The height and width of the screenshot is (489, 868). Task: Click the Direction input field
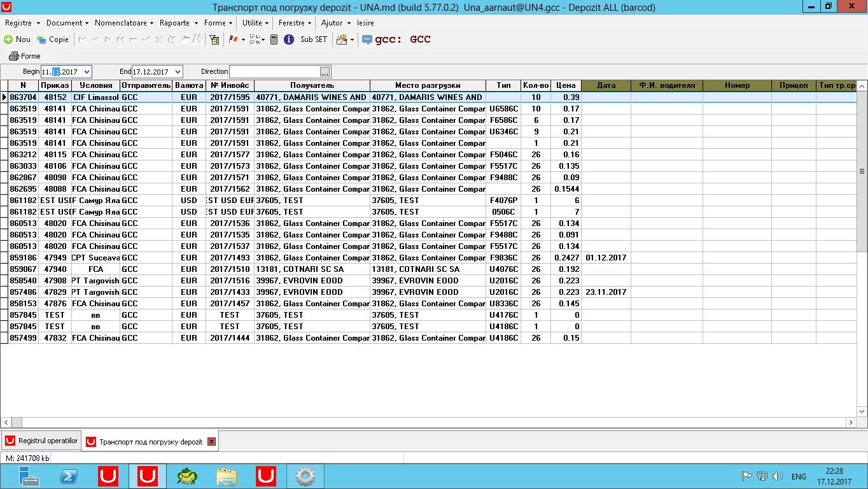[x=275, y=72]
